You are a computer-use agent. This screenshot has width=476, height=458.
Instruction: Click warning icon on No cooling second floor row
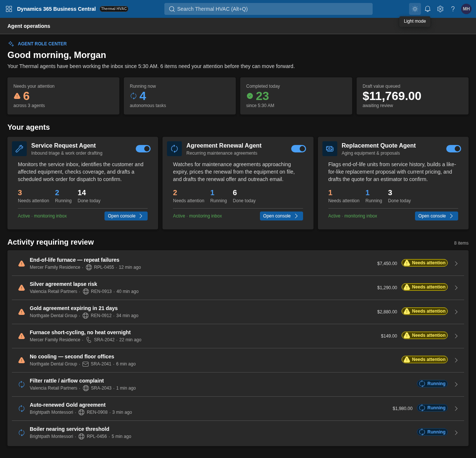coord(22,360)
